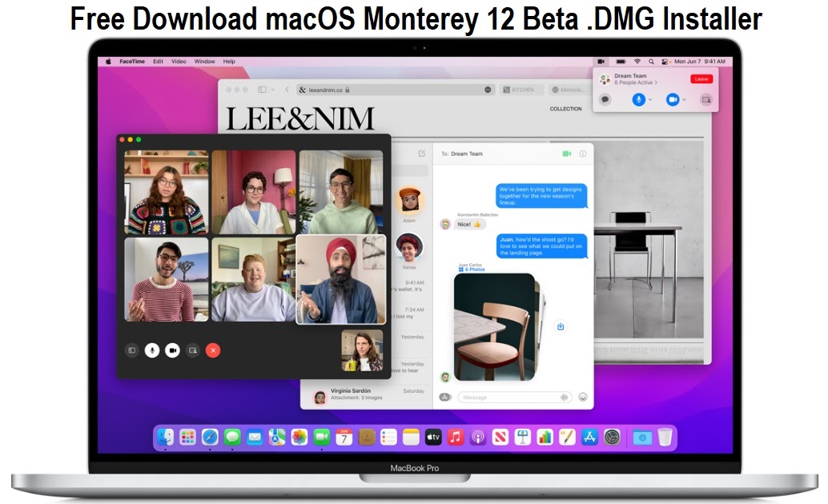The width and height of the screenshot is (828, 504).
Task: Toggle camera in the FaceTime window
Action: pos(172,350)
